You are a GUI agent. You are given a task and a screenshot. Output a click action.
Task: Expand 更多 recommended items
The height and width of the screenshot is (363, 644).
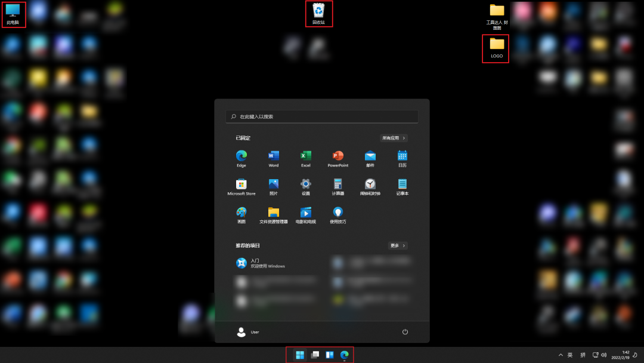pos(398,245)
